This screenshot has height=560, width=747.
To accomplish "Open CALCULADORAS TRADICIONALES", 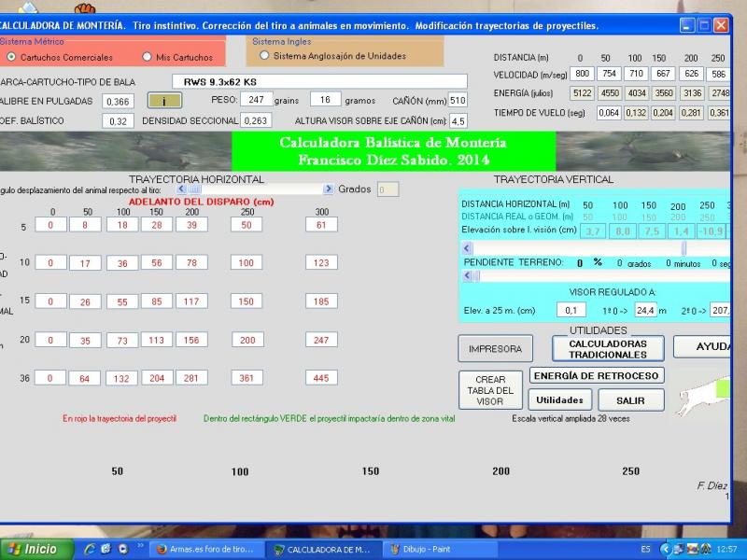I will [608, 349].
